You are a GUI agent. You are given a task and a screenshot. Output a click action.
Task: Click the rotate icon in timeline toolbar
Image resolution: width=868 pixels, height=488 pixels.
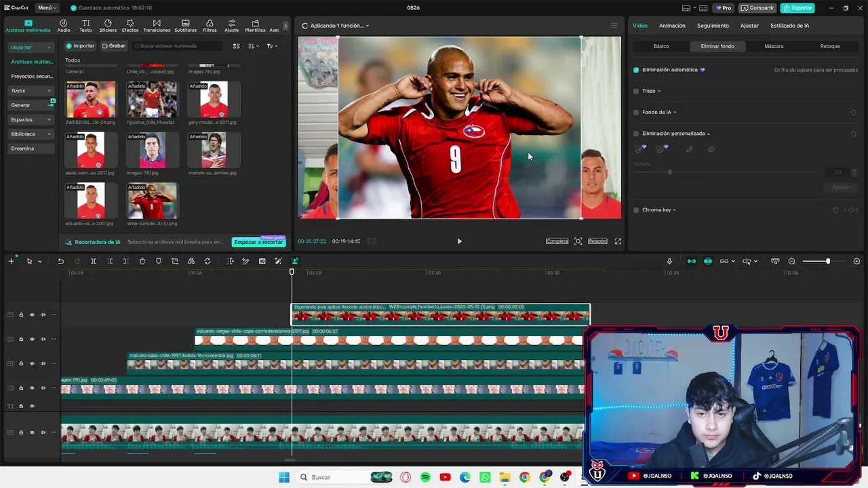[208, 262]
